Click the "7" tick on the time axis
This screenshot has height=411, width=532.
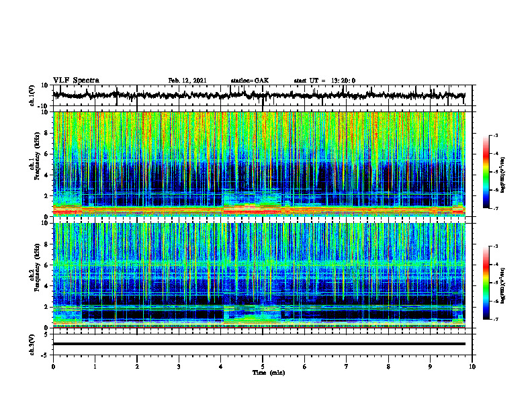click(x=347, y=367)
